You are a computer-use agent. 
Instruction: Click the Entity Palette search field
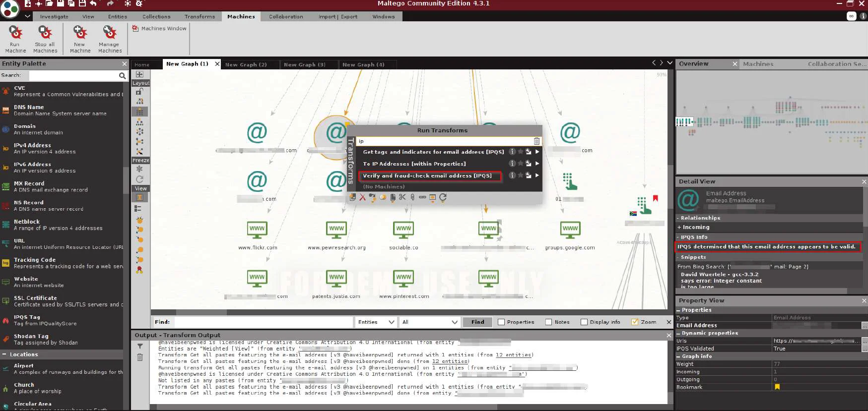pos(74,76)
